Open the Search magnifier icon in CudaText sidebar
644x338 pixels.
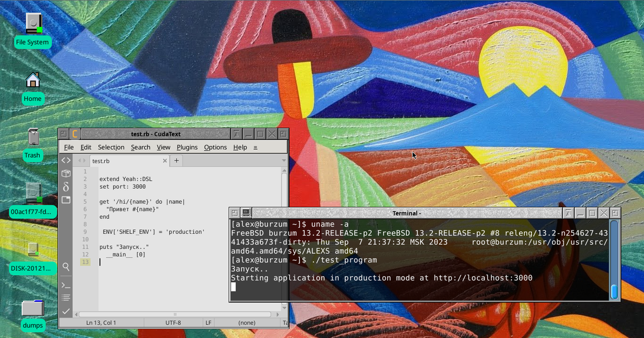point(65,267)
